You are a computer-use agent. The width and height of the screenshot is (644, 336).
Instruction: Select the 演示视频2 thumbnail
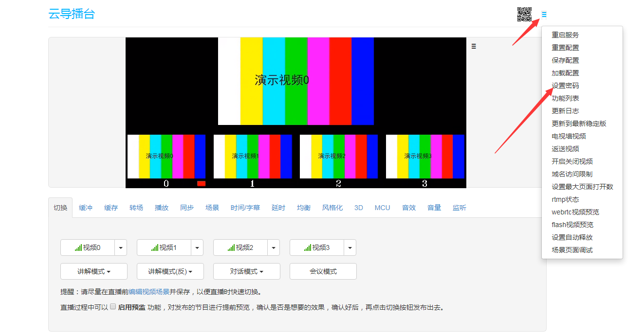339,157
